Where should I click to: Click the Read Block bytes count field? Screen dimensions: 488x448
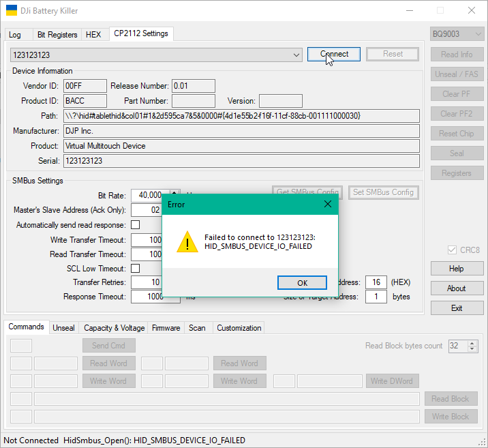[458, 346]
